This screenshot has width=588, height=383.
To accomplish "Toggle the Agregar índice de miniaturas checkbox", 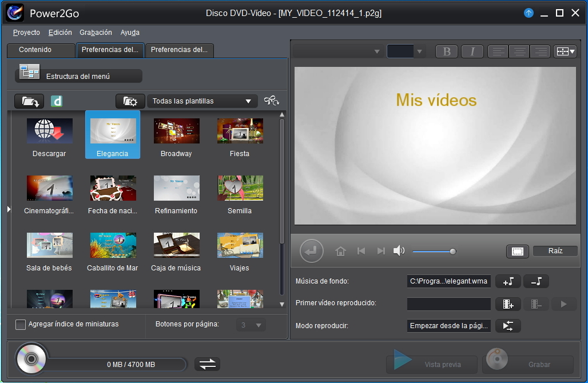I will [21, 325].
